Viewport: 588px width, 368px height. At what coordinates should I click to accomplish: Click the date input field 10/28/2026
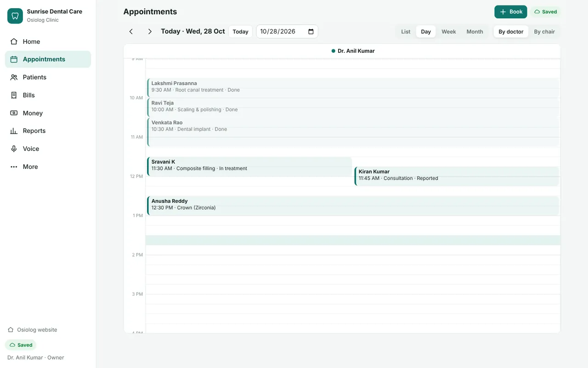coord(287,32)
